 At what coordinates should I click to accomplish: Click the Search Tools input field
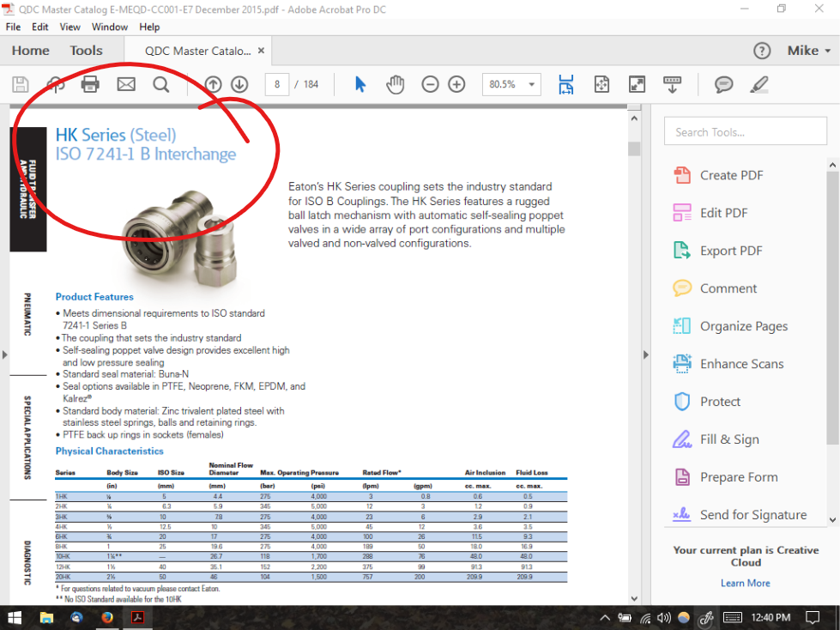[x=745, y=132]
